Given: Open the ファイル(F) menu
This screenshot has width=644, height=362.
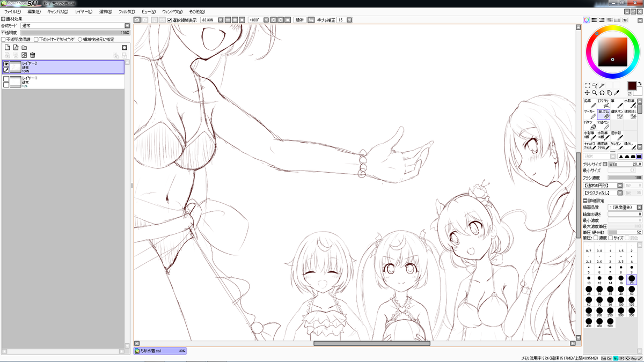Looking at the screenshot, I should (12, 11).
